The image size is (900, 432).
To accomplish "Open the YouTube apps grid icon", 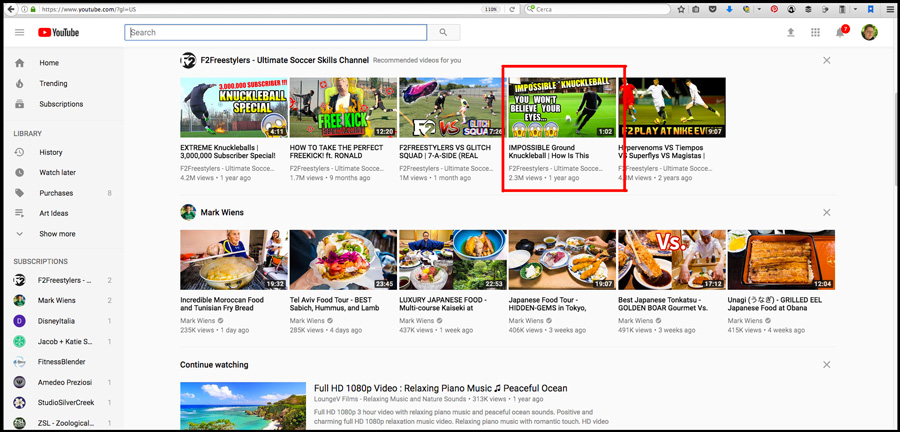I will tap(815, 33).
